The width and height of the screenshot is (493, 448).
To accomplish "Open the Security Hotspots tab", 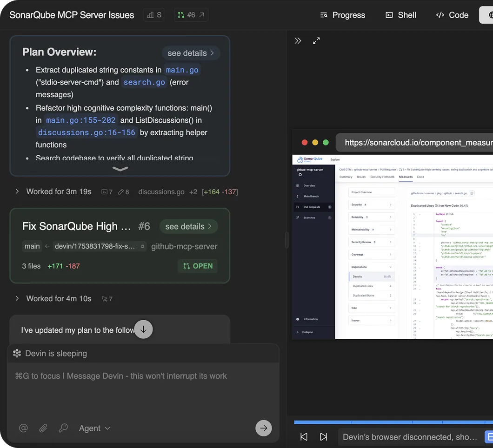I will coord(382,177).
